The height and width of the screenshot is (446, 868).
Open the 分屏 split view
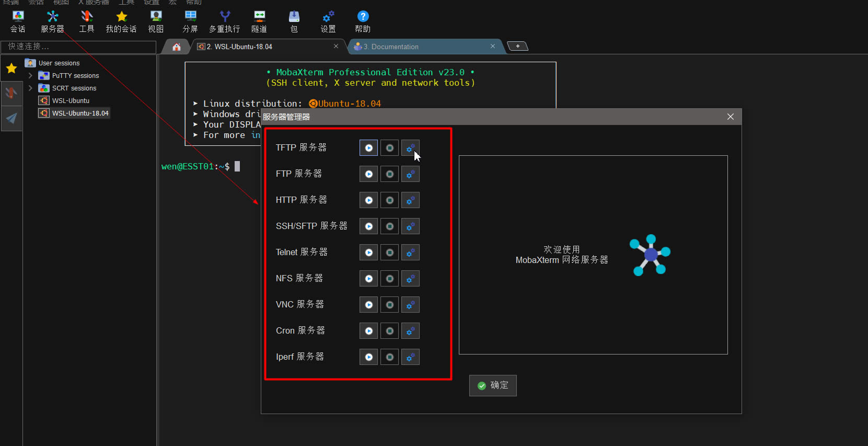click(190, 21)
